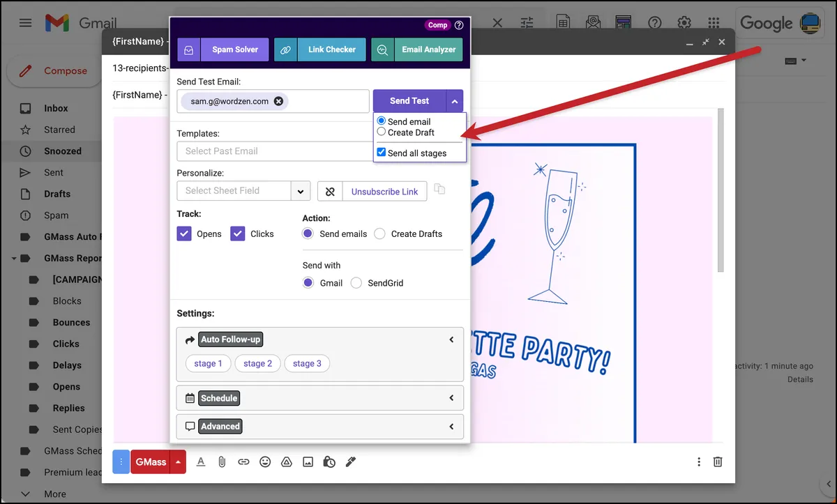837x504 pixels.
Task: Open GMass settings red arrow button
Action: point(179,461)
